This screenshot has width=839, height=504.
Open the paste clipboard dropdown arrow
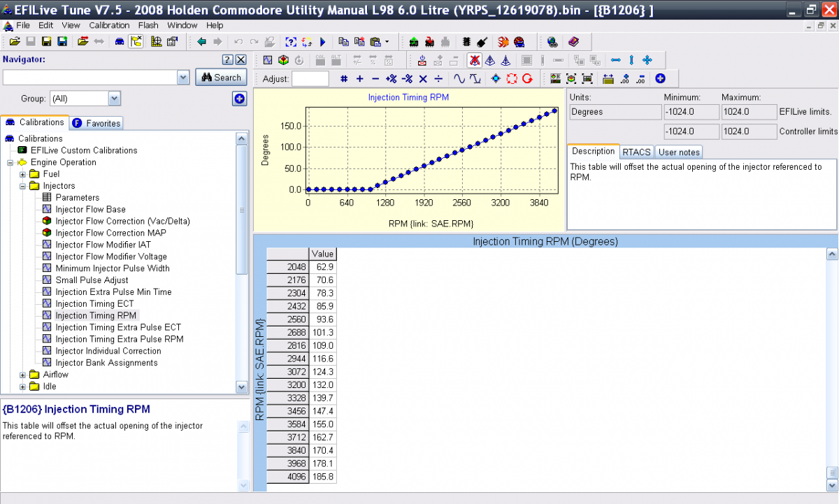click(x=387, y=41)
